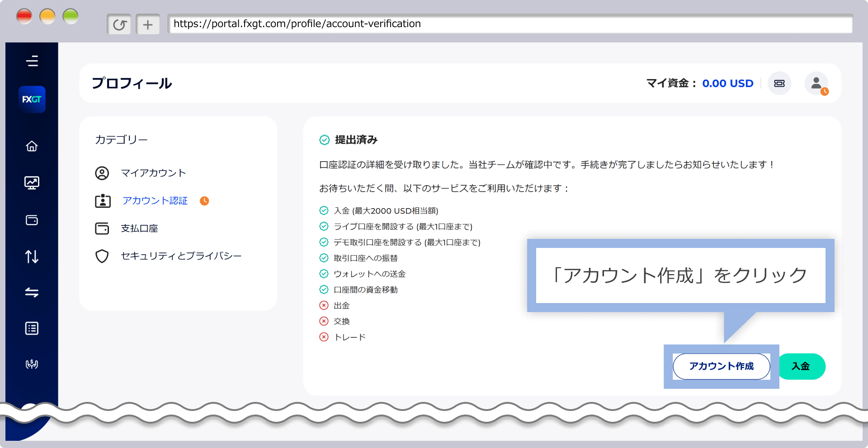This screenshot has height=448, width=868.
Task: Click the highlighted アカウント認証 link
Action: 155,201
